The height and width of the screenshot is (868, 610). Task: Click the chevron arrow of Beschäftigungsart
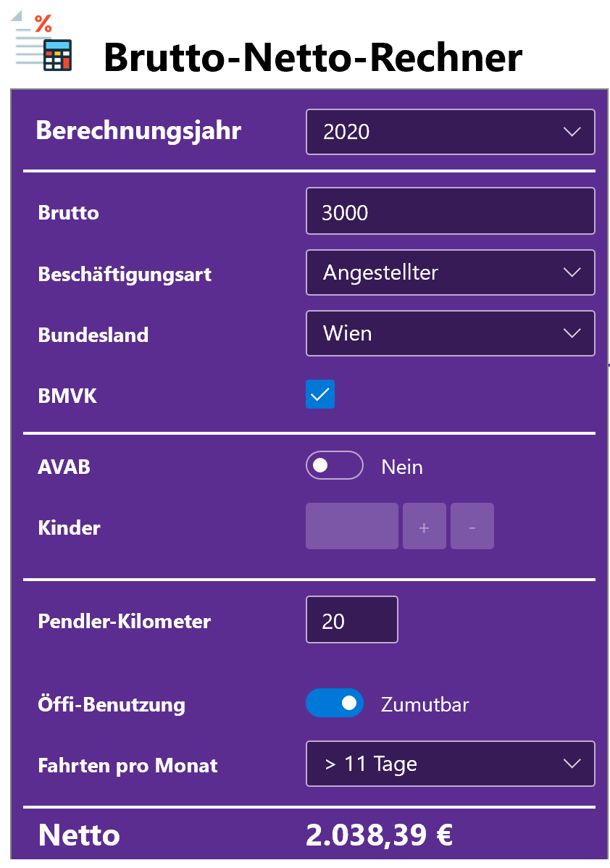pyautogui.click(x=572, y=273)
